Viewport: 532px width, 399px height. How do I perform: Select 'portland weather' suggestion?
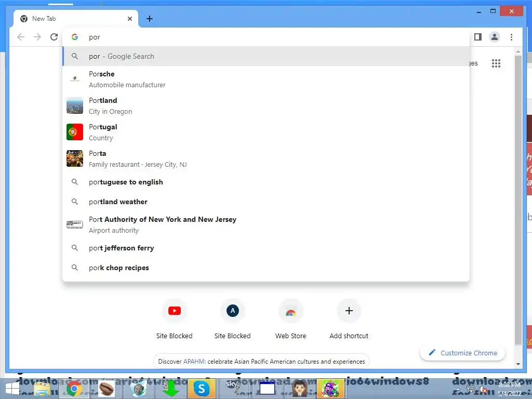coord(267,202)
